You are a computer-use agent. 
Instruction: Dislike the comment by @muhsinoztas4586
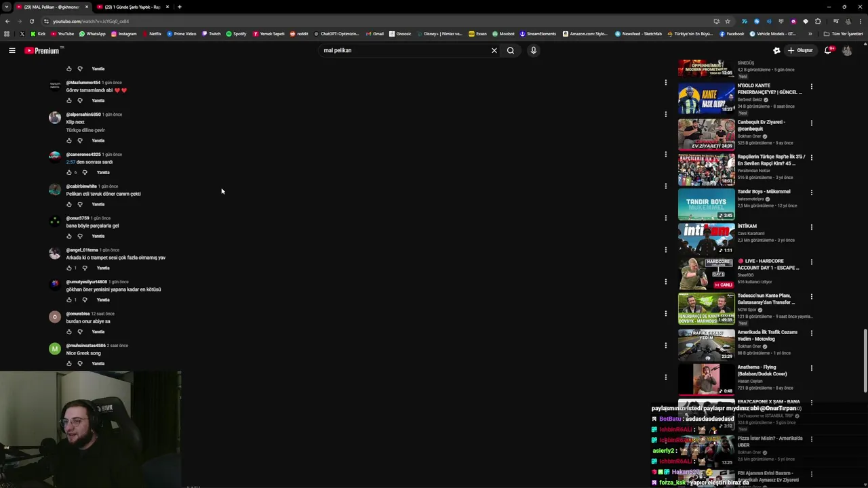[x=80, y=363]
